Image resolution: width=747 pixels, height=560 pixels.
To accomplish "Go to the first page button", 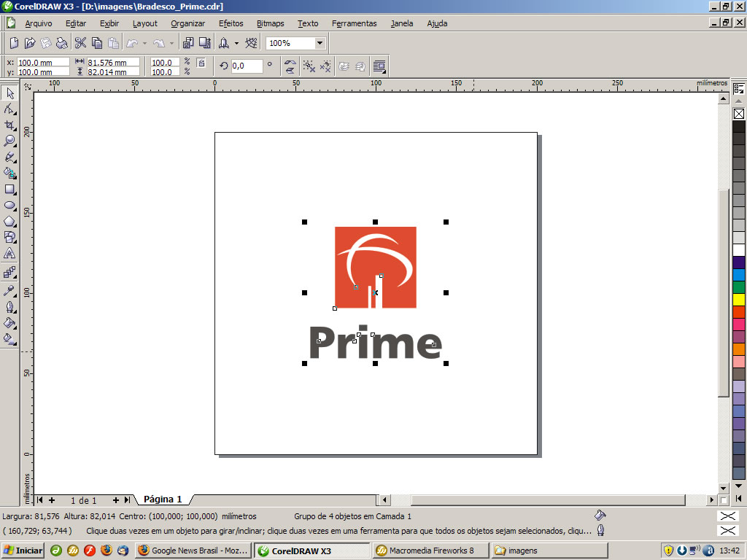I will 39,500.
